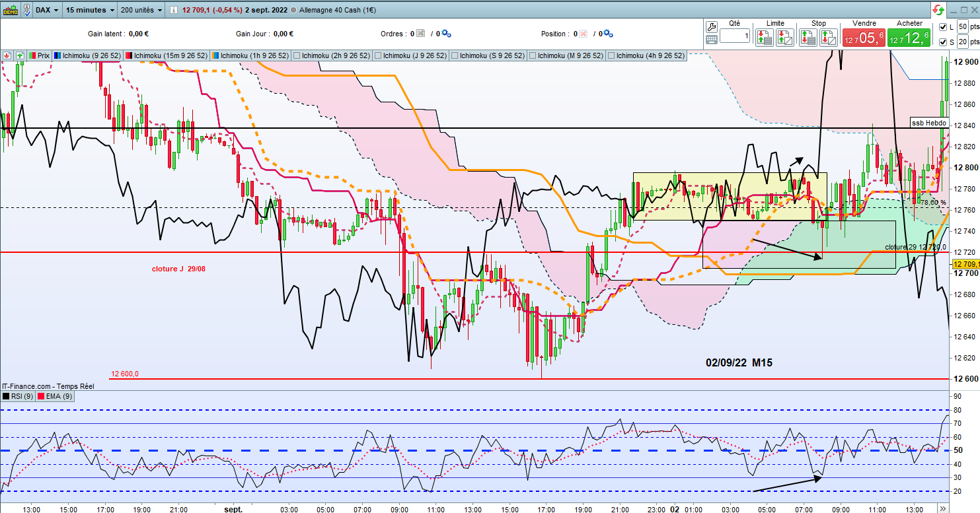Enable the Ichimoku (M 9 26 52) checkbox
Viewport: 980px width, 513px height.
point(533,55)
